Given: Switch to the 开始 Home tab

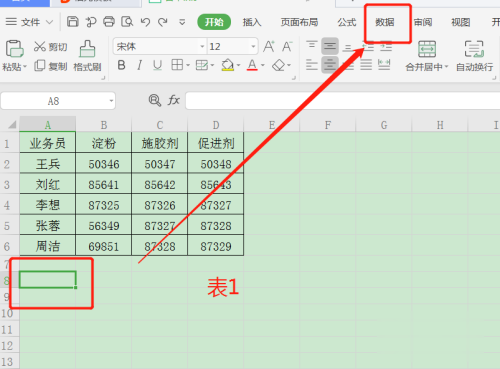Looking at the screenshot, I should [214, 22].
